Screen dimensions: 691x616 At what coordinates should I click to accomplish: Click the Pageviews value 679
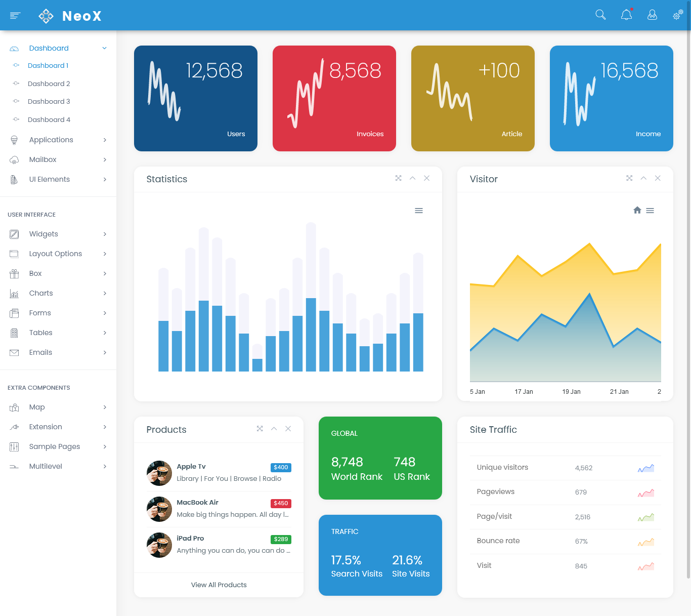(581, 492)
